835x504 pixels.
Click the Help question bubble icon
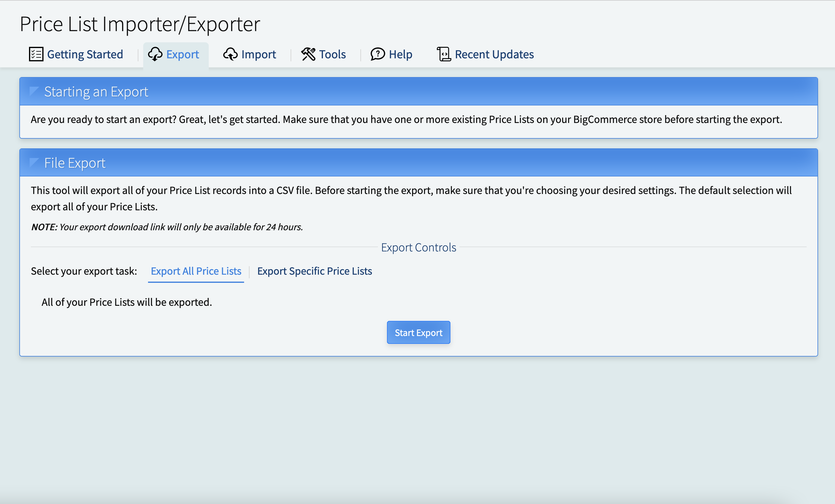click(x=378, y=54)
